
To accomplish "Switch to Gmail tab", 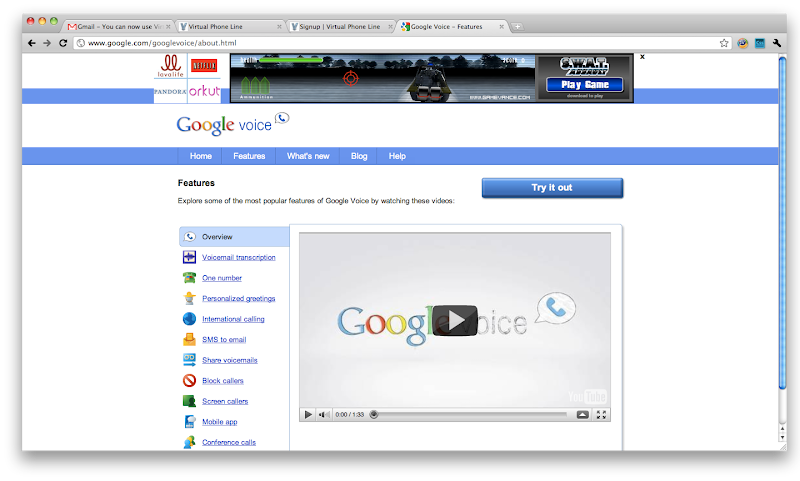I will (x=118, y=27).
